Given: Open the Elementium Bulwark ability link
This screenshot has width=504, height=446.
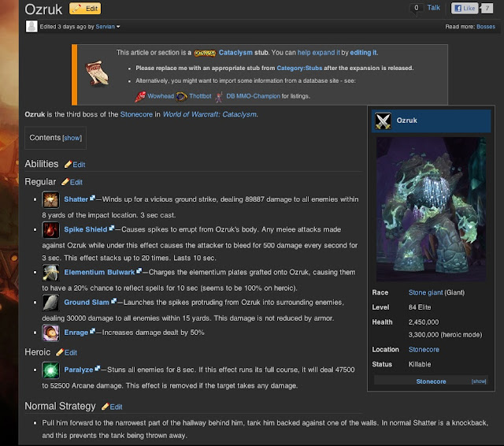Looking at the screenshot, I should (99, 273).
